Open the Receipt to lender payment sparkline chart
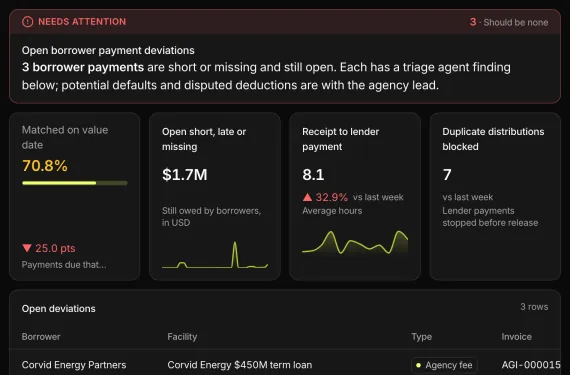570x375 pixels. [x=355, y=242]
